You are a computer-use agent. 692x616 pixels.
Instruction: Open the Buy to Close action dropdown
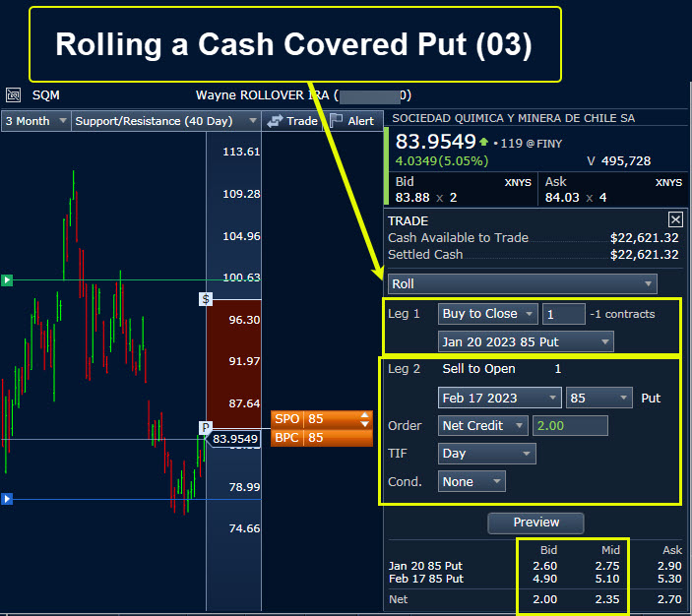488,314
